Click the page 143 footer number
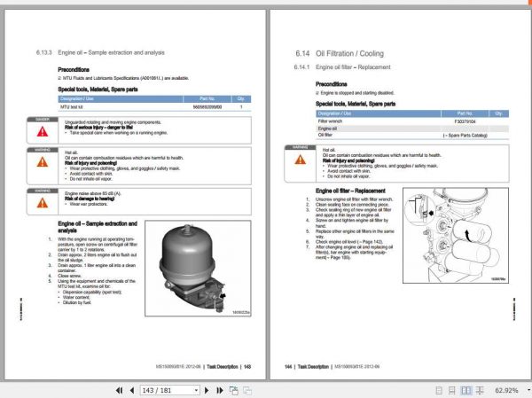The height and width of the screenshot is (398, 532). pos(247,367)
